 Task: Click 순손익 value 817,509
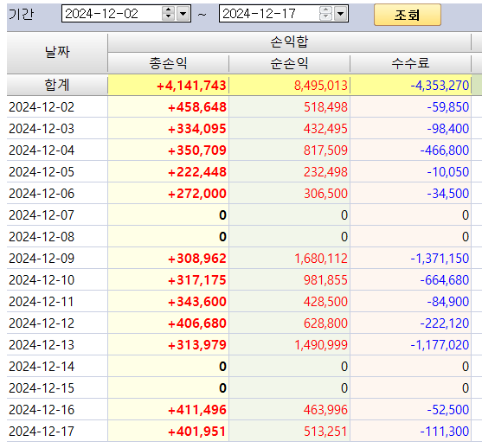point(325,150)
